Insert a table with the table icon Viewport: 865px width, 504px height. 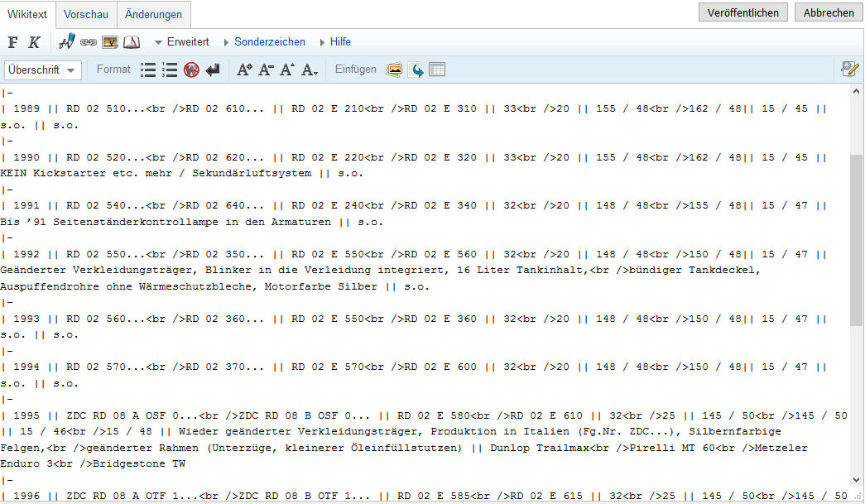pyautogui.click(x=437, y=70)
